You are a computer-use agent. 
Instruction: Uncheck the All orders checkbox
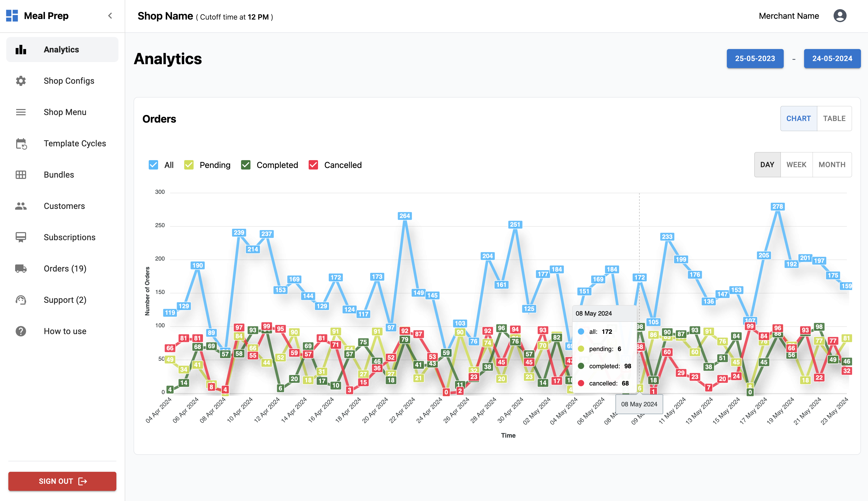point(153,165)
